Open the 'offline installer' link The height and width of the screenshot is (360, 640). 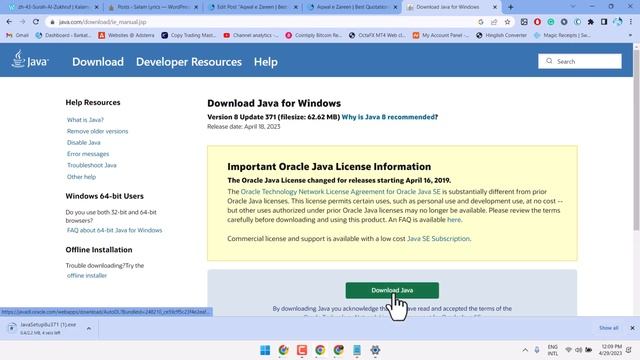87,276
